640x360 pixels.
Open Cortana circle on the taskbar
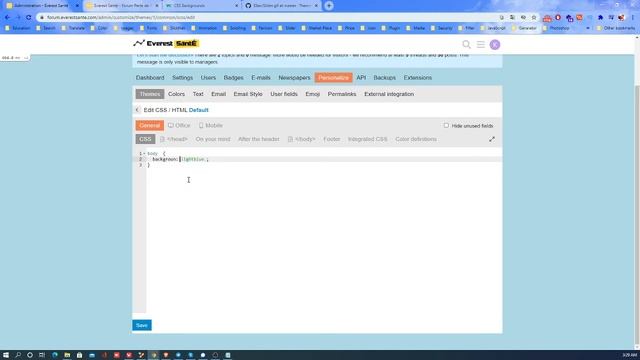(30, 355)
